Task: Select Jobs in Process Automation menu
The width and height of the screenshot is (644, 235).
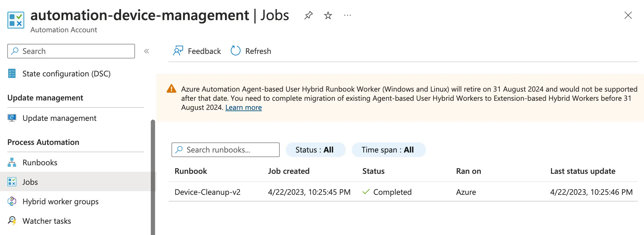Action: click(x=30, y=182)
